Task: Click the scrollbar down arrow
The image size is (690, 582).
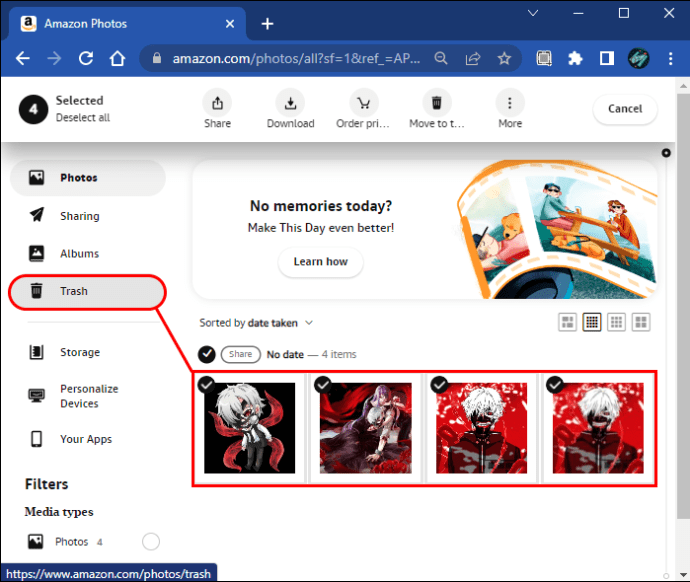Action: (683, 575)
